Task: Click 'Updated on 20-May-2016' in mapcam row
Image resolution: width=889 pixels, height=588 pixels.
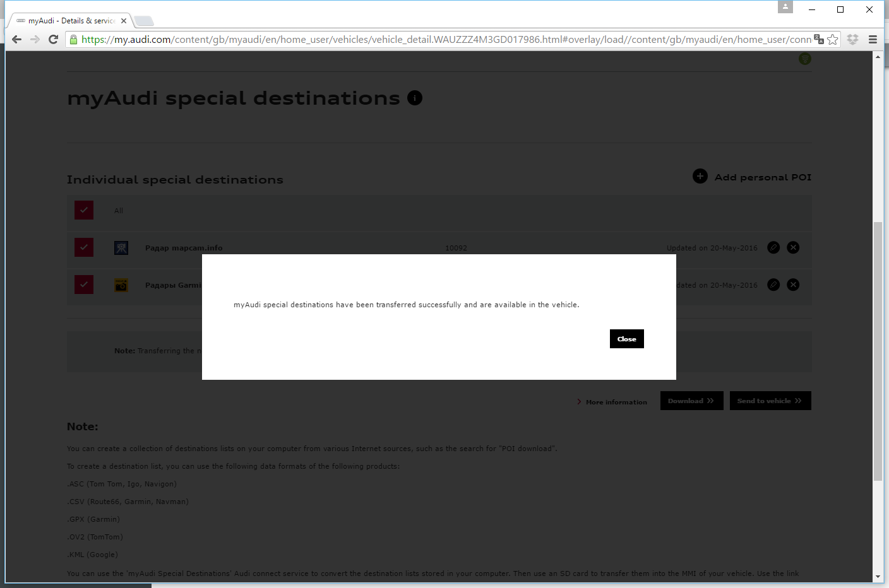Action: click(x=712, y=248)
